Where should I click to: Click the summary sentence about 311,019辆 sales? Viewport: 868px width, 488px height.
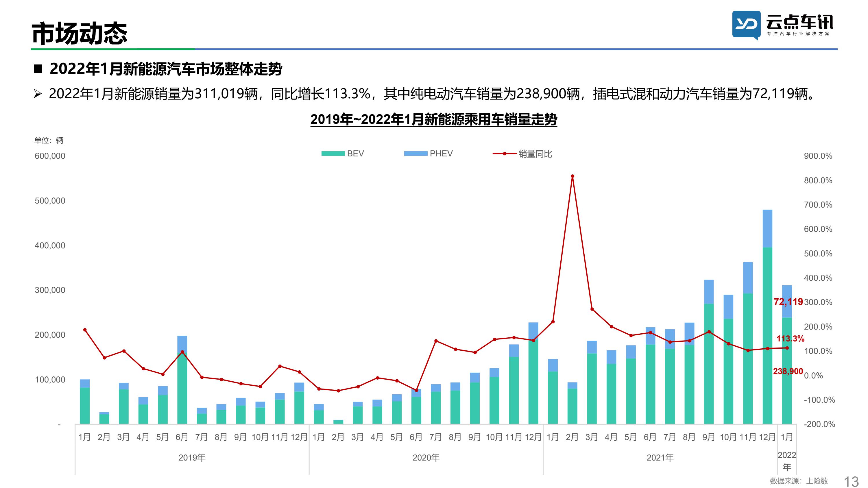coord(432,94)
